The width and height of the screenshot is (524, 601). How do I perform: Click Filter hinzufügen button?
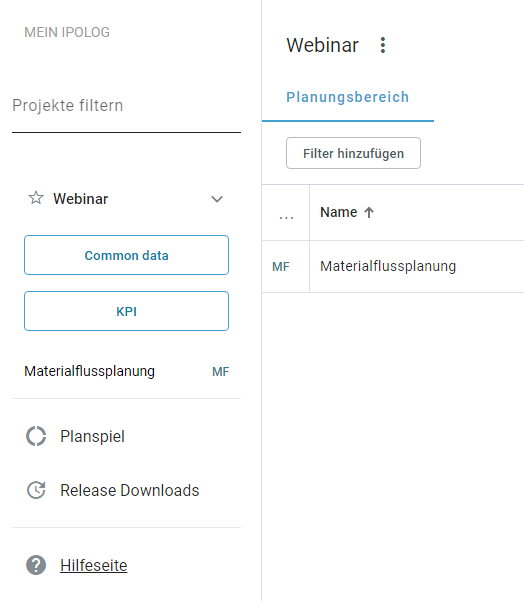pos(353,153)
